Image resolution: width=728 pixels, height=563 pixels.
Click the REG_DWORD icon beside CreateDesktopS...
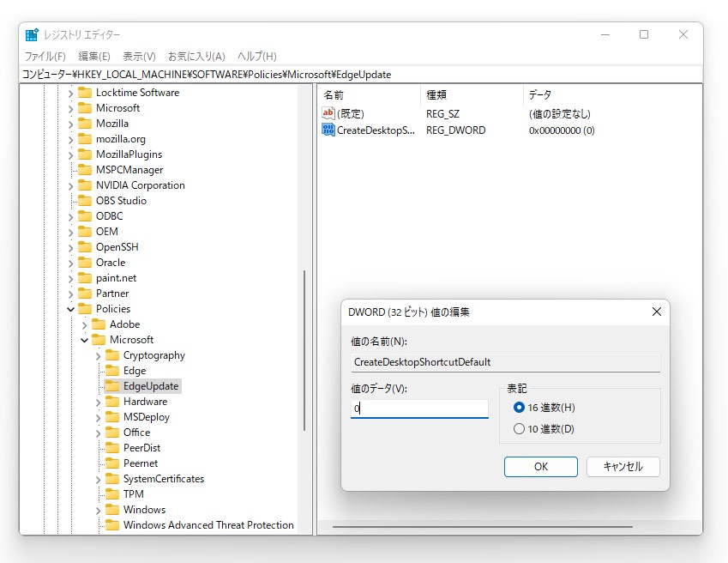tap(329, 130)
